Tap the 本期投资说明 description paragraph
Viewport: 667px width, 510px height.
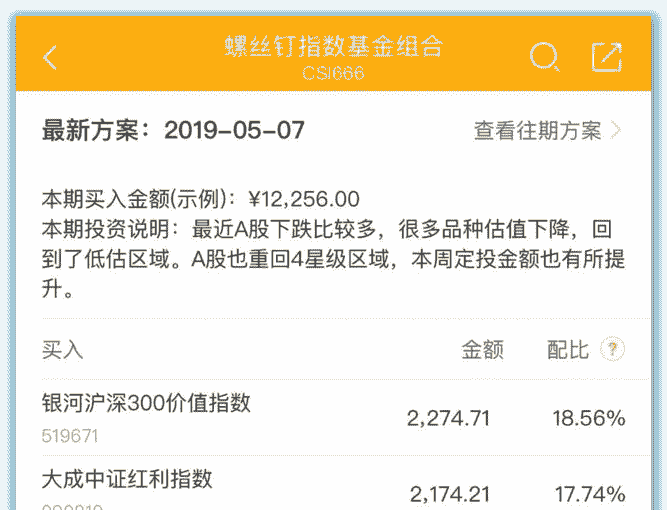(333, 260)
